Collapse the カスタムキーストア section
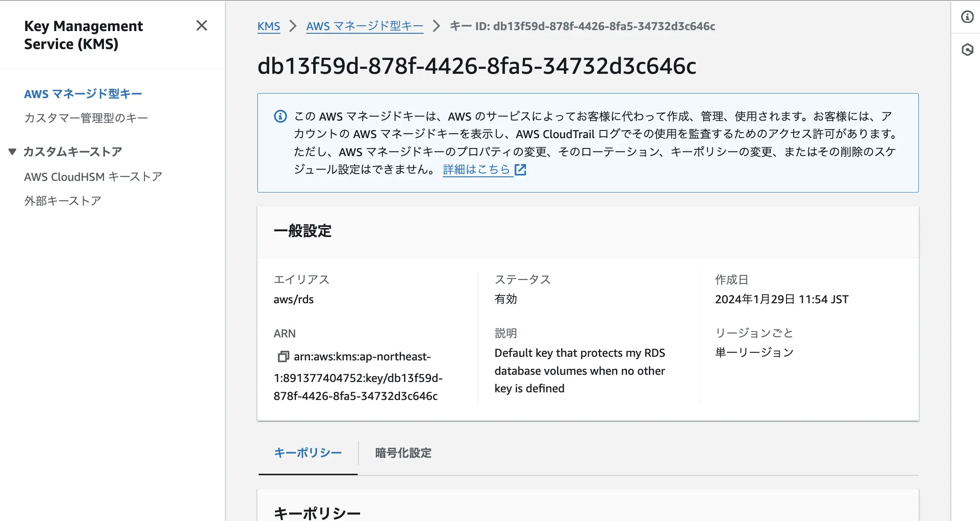The height and width of the screenshot is (521, 980). tap(12, 152)
